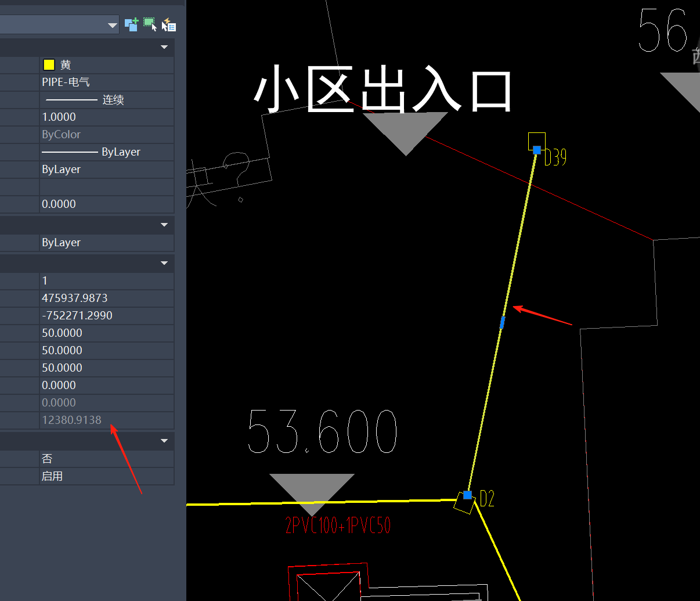Select the -752271.2990 coordinate field

pyautogui.click(x=107, y=315)
